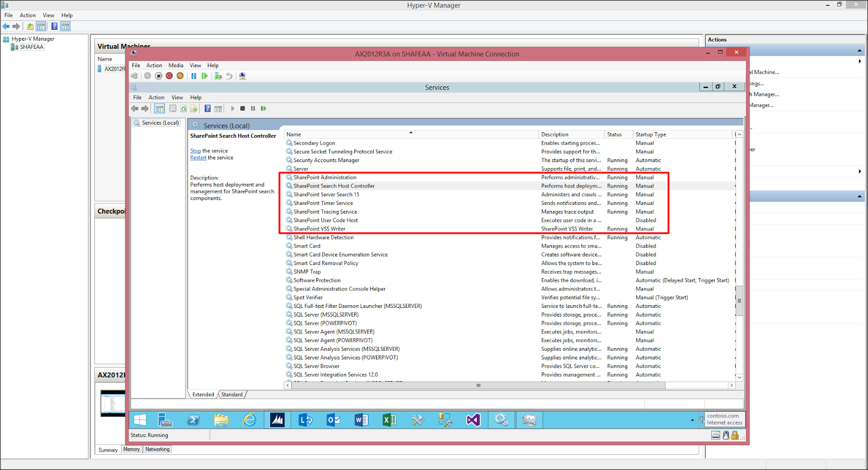868x470 pixels.
Task: Collapse the top section of Hyper-V Actions pane
Action: pyautogui.click(x=859, y=50)
